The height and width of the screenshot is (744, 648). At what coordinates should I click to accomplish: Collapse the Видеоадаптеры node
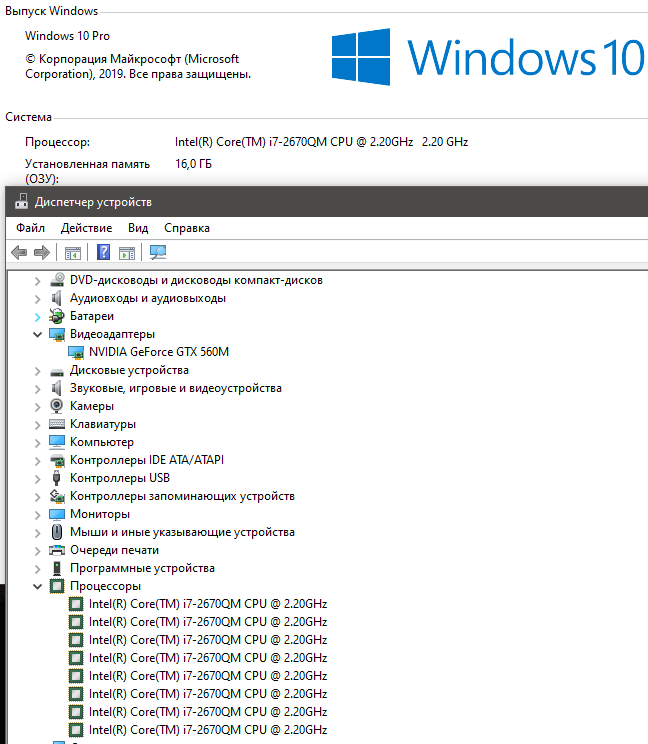tap(37, 335)
